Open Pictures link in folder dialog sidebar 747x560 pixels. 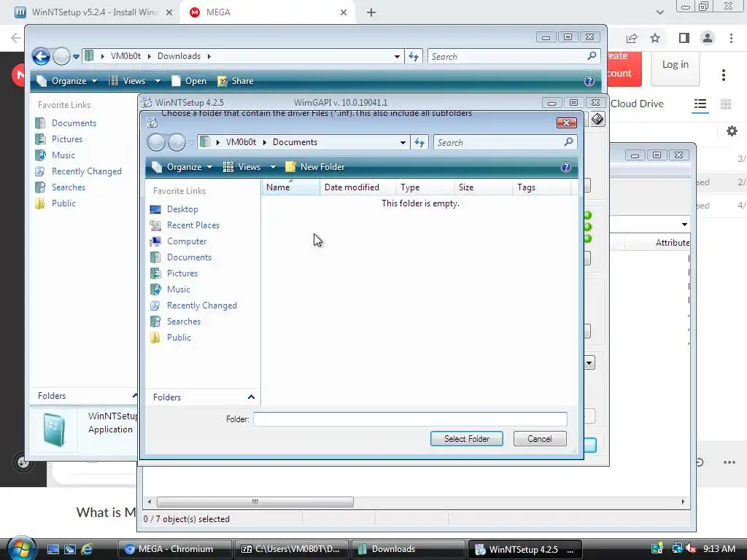pos(182,273)
